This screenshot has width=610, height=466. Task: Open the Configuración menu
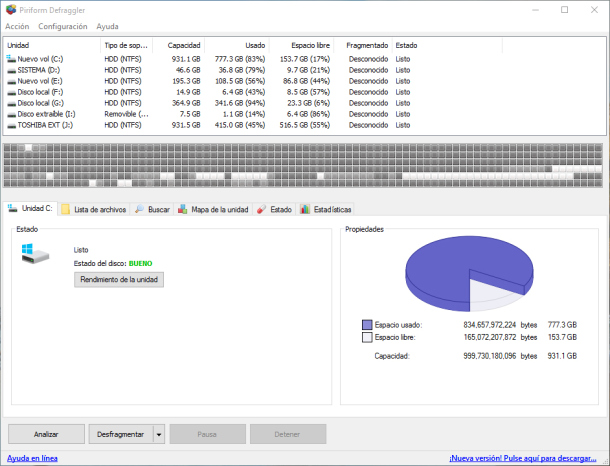[x=63, y=26]
